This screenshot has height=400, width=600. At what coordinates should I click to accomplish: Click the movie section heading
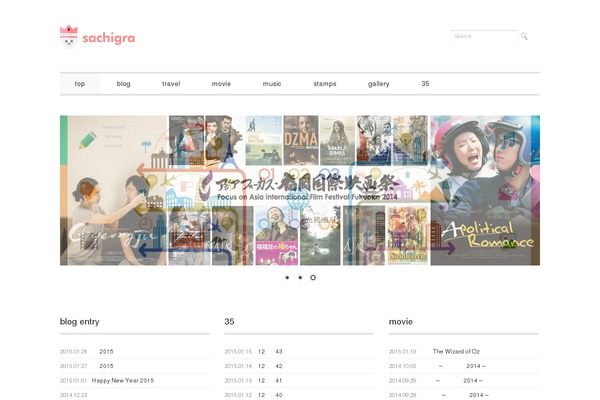pyautogui.click(x=401, y=322)
